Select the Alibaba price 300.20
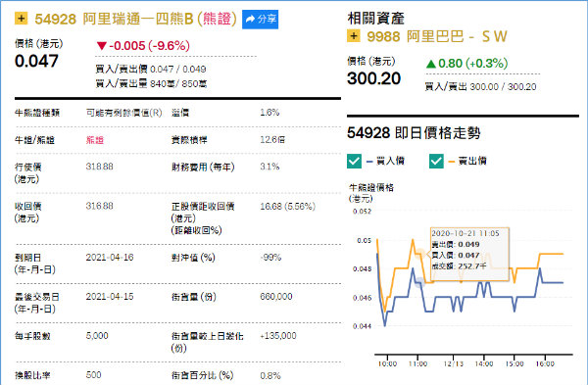This screenshot has width=588, height=385. (374, 78)
